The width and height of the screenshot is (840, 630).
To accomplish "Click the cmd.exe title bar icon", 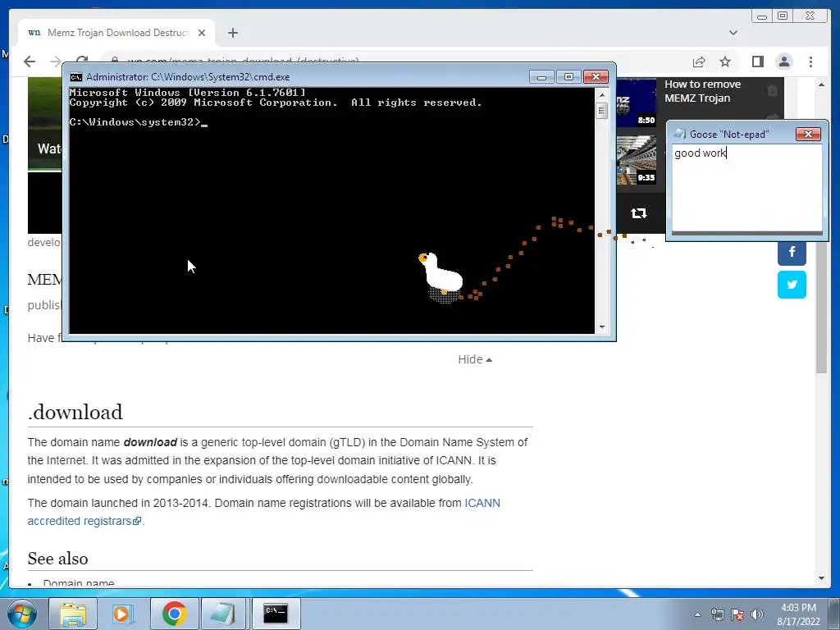I will point(76,77).
